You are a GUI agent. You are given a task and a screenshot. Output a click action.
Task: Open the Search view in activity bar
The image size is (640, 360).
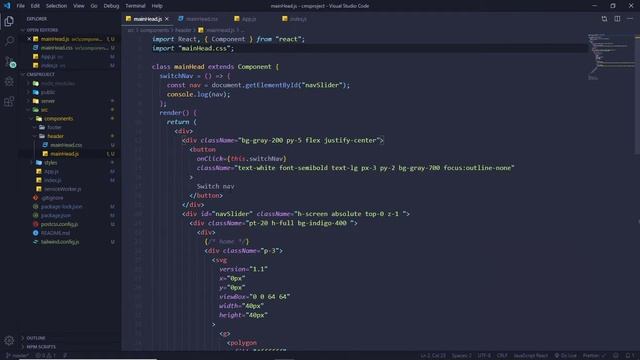click(9, 41)
